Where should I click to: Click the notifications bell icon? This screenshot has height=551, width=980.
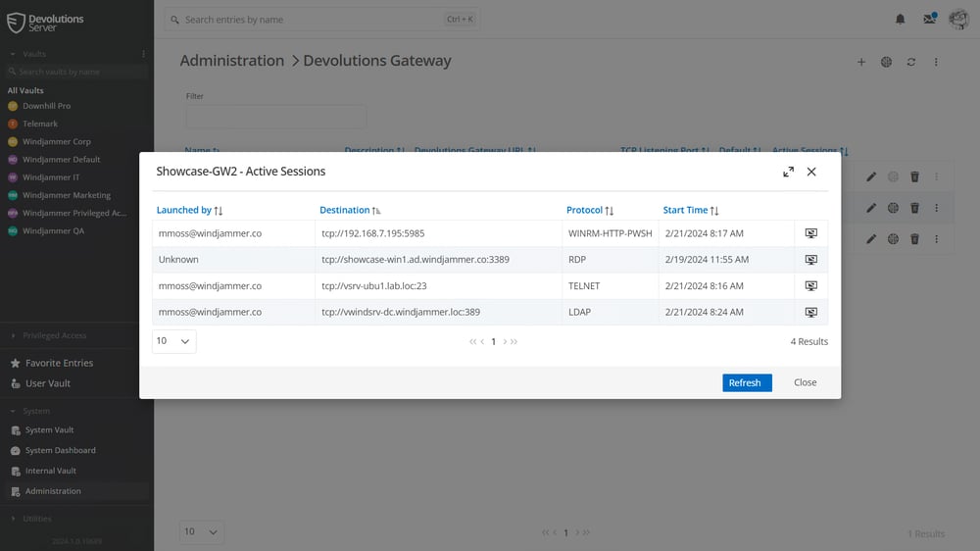tap(900, 20)
